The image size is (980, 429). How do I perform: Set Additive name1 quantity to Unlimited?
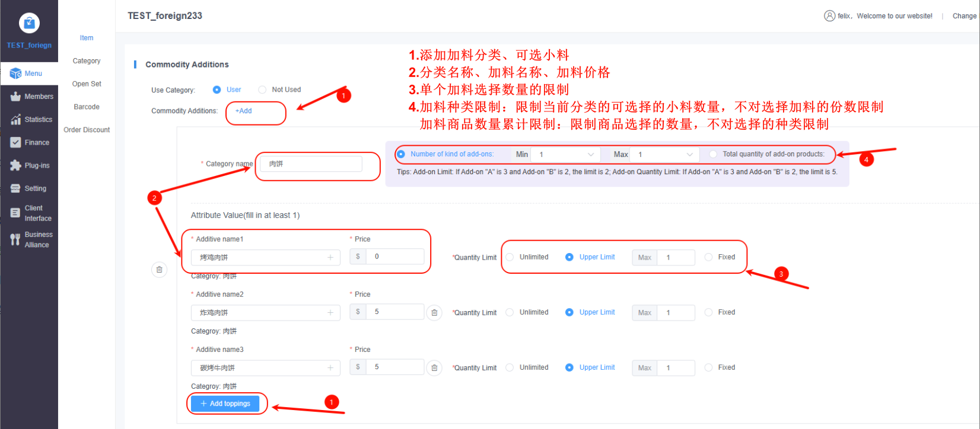(x=510, y=257)
